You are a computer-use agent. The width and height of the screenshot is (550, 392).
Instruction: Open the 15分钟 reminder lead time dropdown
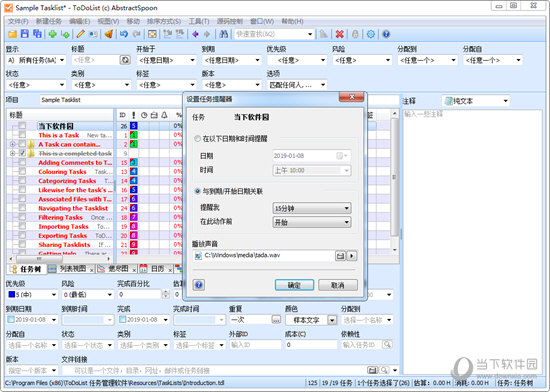312,208
